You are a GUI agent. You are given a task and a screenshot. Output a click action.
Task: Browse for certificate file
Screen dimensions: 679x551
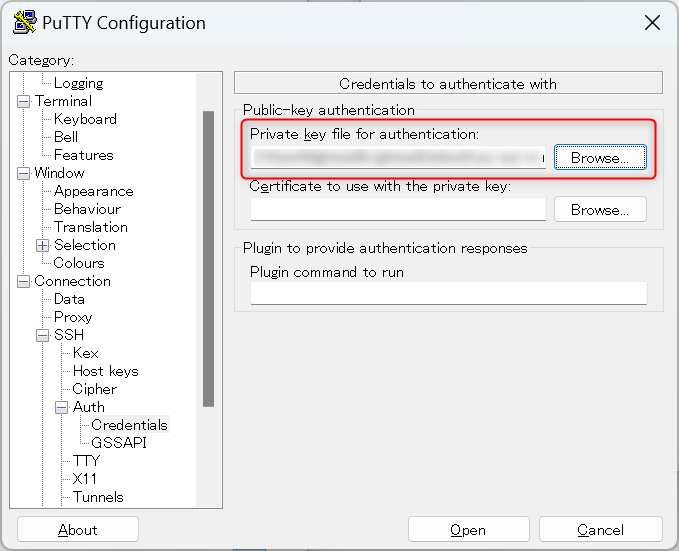click(600, 210)
